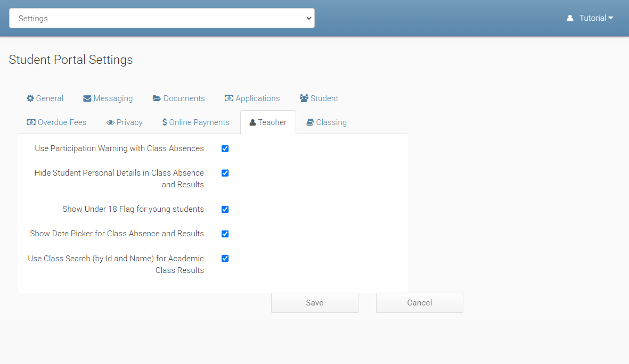Click the dollar icon beside Online Payments
Viewport: 629px width, 364px height.
click(x=165, y=122)
